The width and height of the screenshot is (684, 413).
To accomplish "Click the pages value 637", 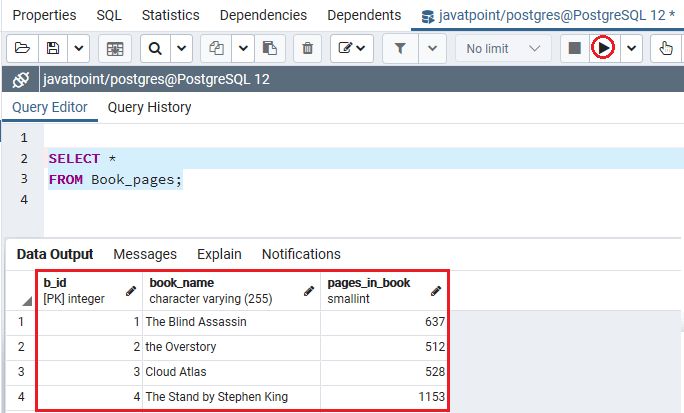I will pyautogui.click(x=384, y=322).
